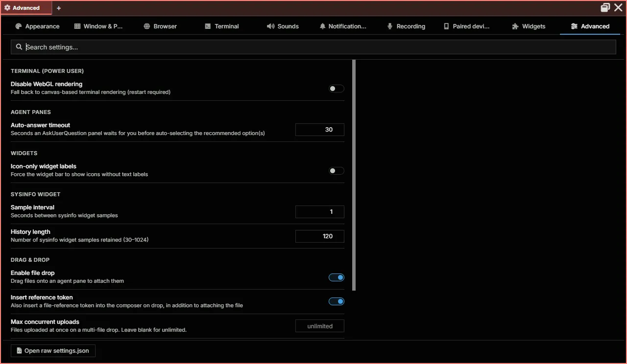
Task: Switch to the Window & P... tab
Action: [x=98, y=26]
